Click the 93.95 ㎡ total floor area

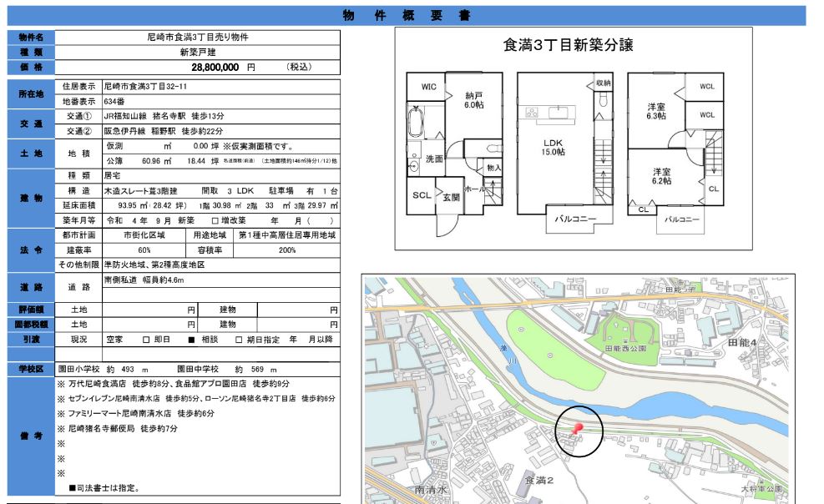133,205
